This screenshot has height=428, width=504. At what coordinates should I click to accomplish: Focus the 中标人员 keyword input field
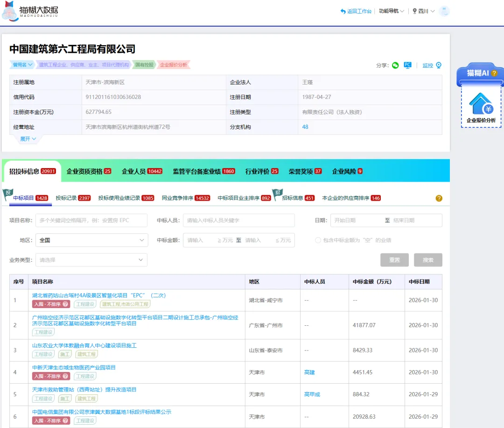[x=239, y=220]
